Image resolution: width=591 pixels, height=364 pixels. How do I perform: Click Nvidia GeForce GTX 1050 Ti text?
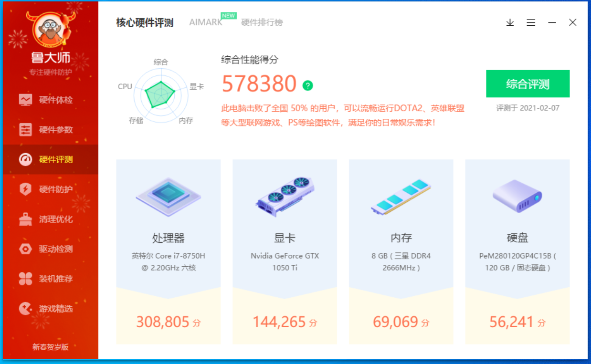285,261
